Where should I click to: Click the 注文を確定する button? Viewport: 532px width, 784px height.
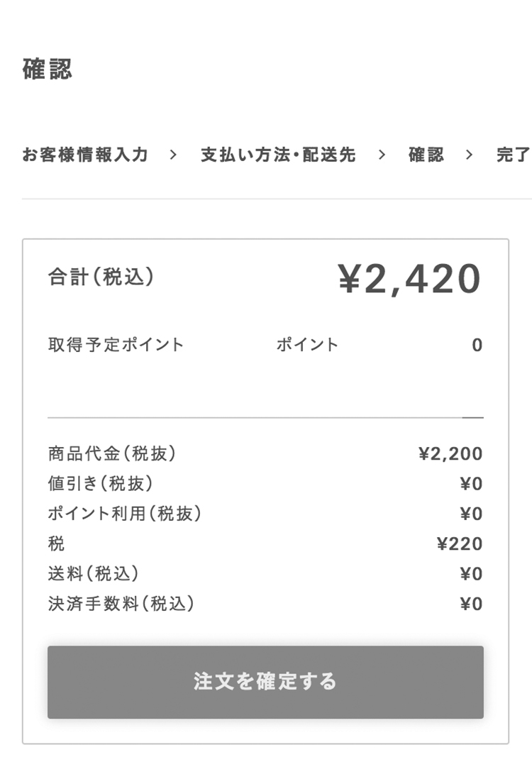coord(265,682)
